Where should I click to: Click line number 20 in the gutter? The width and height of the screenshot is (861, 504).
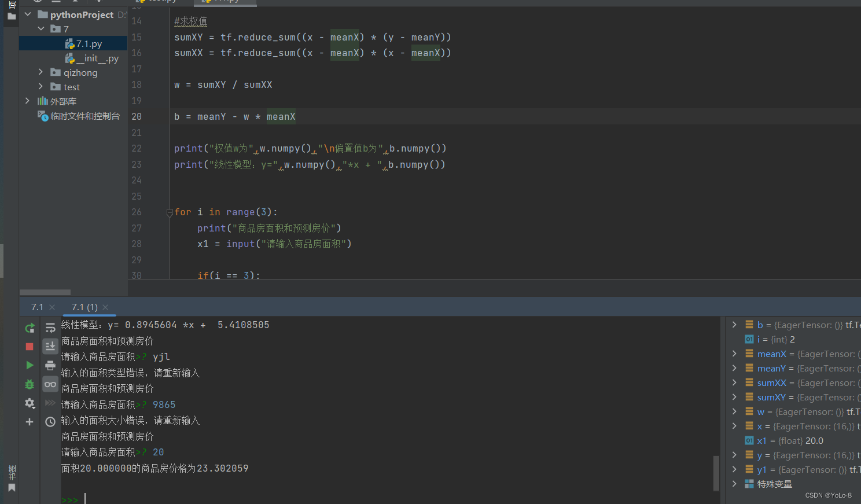click(x=137, y=116)
